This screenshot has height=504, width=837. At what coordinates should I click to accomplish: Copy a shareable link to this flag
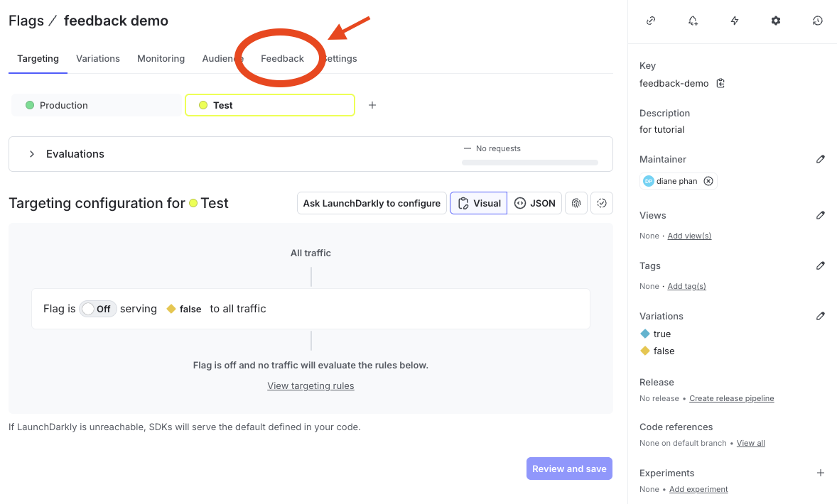651,21
